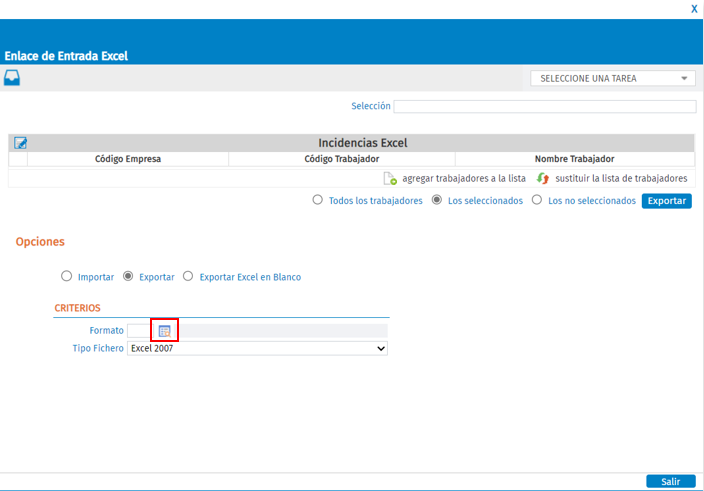Click the Incidencias Excel table title
The width and height of the screenshot is (704, 491).
coord(363,143)
